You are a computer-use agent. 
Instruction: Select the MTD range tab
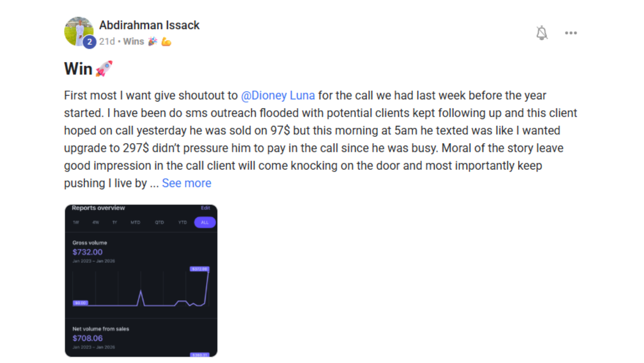coord(135,222)
